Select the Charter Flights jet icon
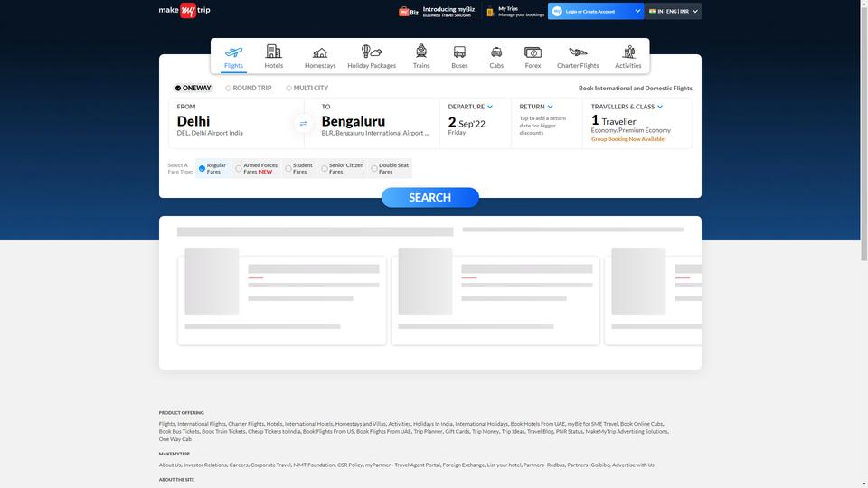The image size is (868, 488). click(x=578, y=52)
